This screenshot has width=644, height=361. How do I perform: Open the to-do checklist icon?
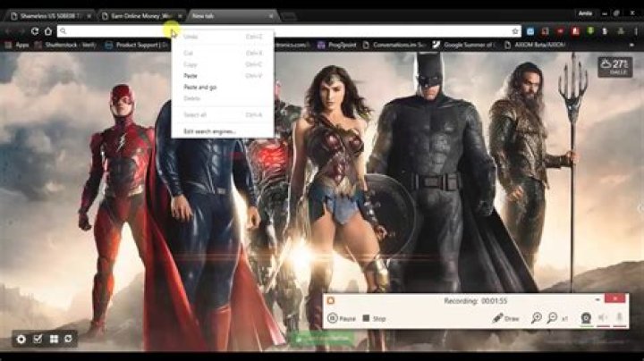pos(38,339)
